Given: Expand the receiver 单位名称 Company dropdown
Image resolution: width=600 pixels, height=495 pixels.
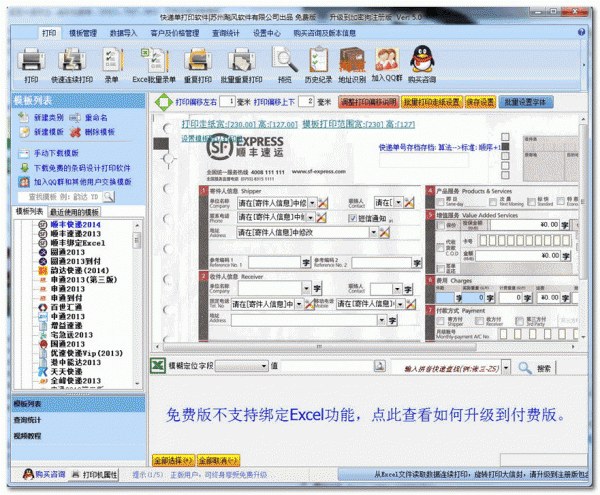Looking at the screenshot, I should 306,288.
